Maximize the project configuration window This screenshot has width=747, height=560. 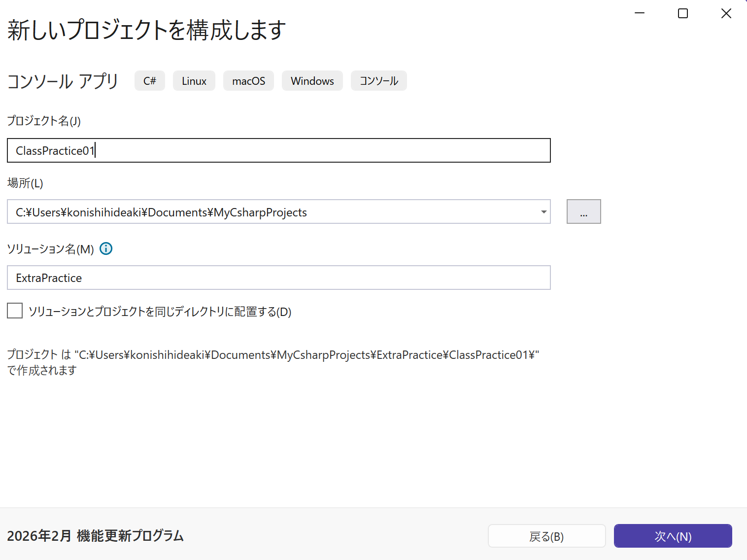tap(683, 13)
